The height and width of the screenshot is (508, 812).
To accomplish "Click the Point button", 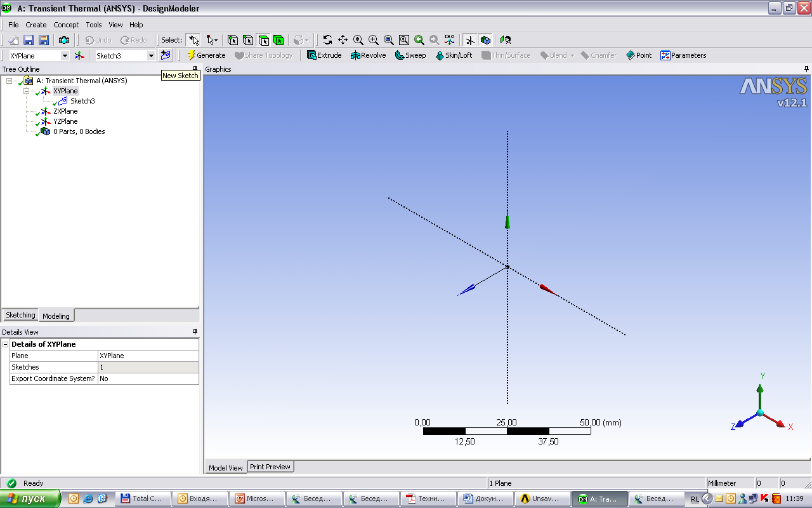I will click(639, 55).
